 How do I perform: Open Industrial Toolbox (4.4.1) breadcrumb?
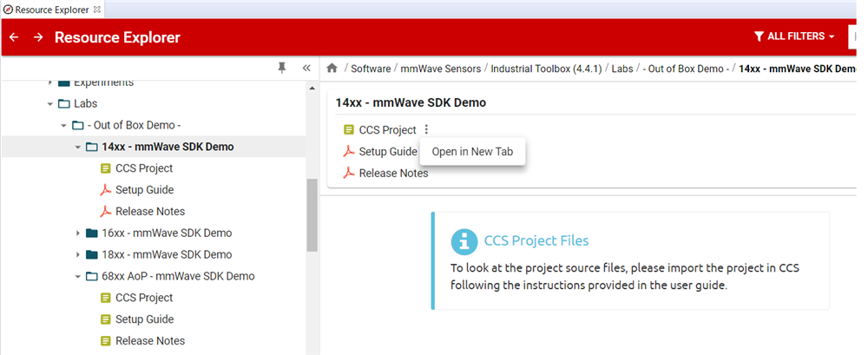coord(546,69)
